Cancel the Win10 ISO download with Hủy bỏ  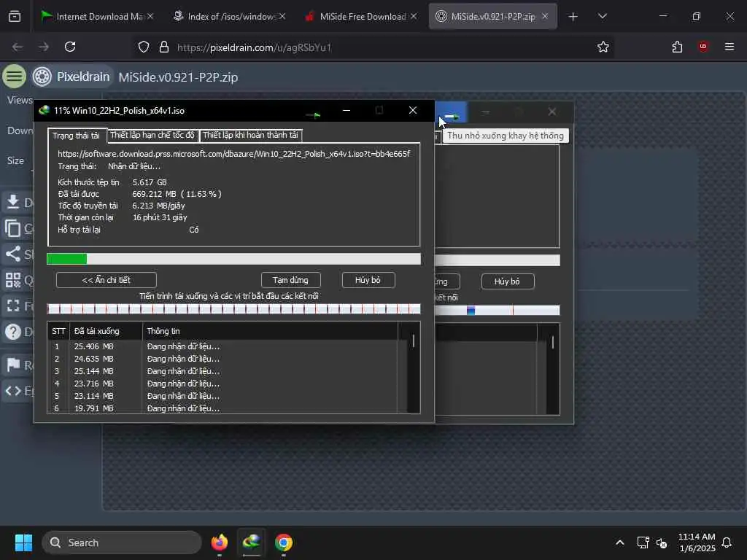(x=368, y=280)
